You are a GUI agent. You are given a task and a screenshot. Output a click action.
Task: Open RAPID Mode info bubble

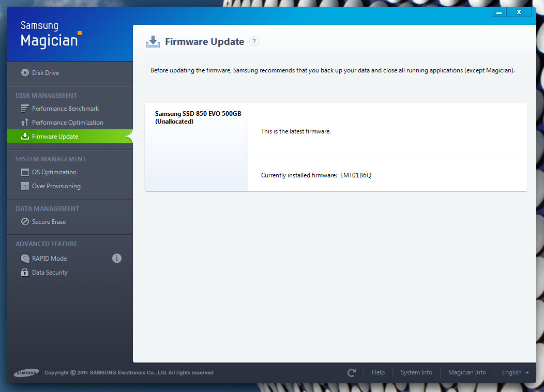pyautogui.click(x=116, y=259)
